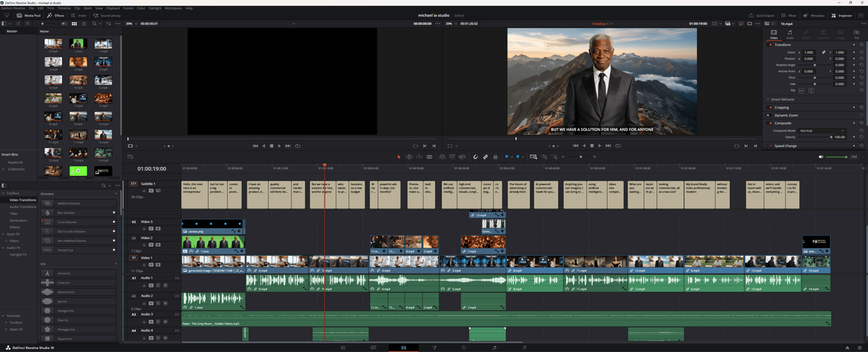Pick the Blade Edit Mode tool
The image size is (868, 352).
[429, 157]
